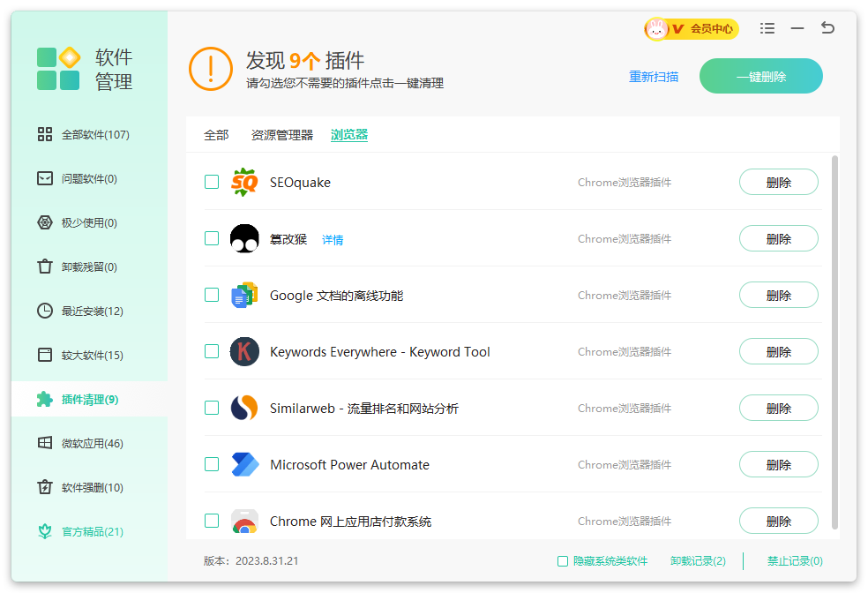868x593 pixels.
Task: Click the 最近安装 clock icon
Action: (45, 311)
